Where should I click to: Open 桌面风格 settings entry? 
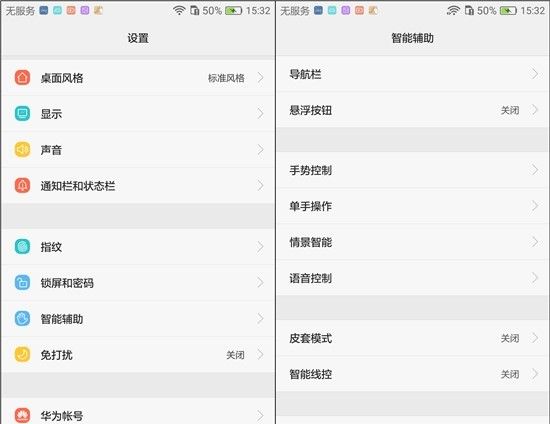(x=138, y=78)
